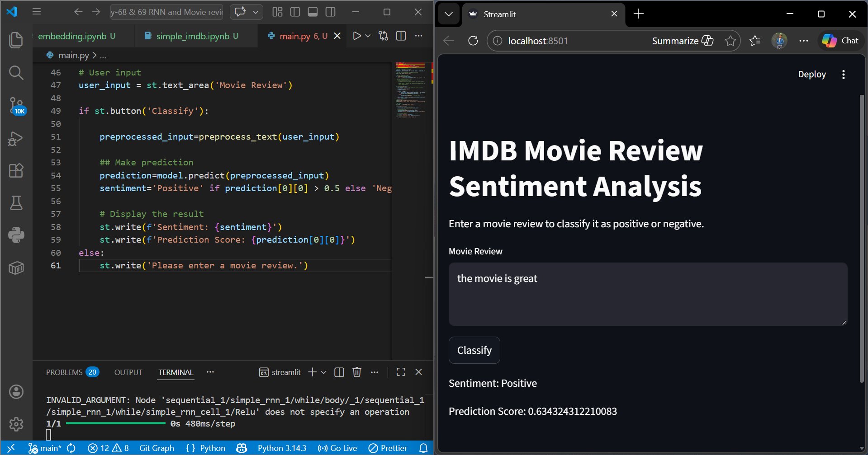Click the Python sidebar icon

[x=16, y=235]
